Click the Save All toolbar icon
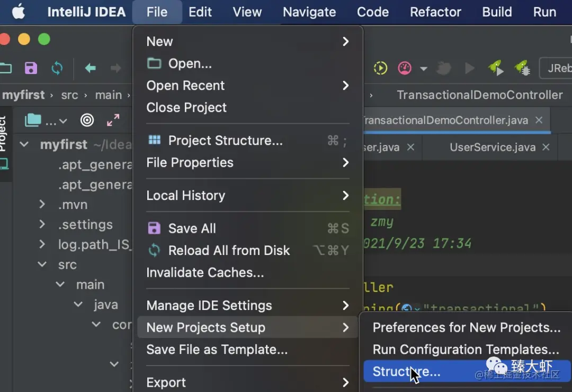 click(31, 68)
